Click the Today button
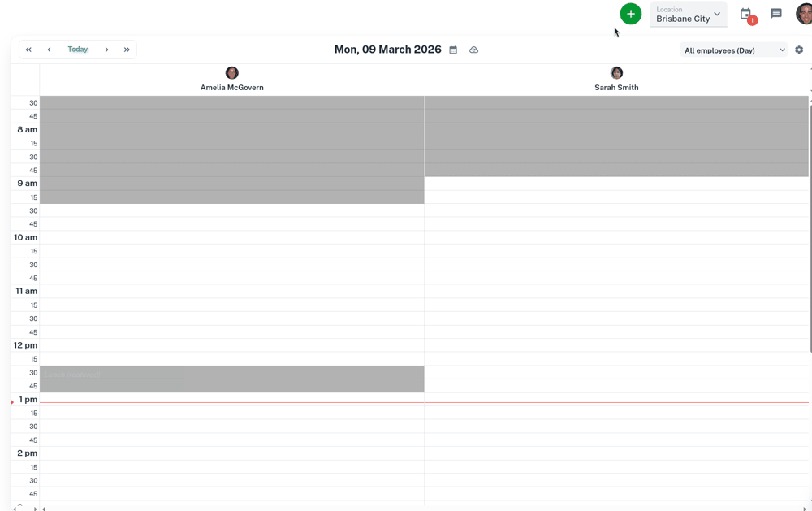The height and width of the screenshot is (511, 812). pyautogui.click(x=78, y=50)
